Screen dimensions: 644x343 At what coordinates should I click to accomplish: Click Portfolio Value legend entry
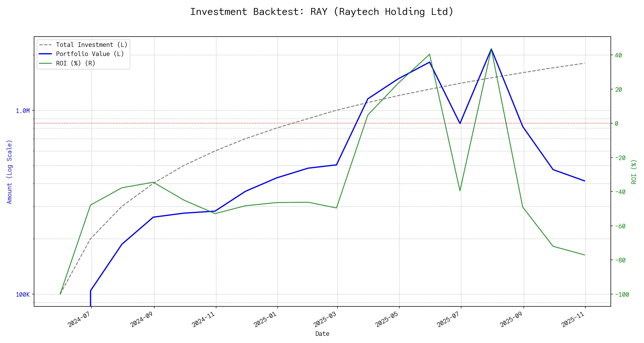[90, 54]
